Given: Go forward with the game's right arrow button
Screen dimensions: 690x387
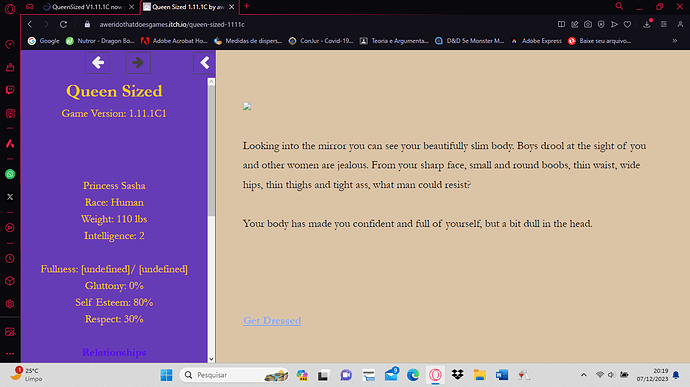Looking at the screenshot, I should click(x=138, y=63).
